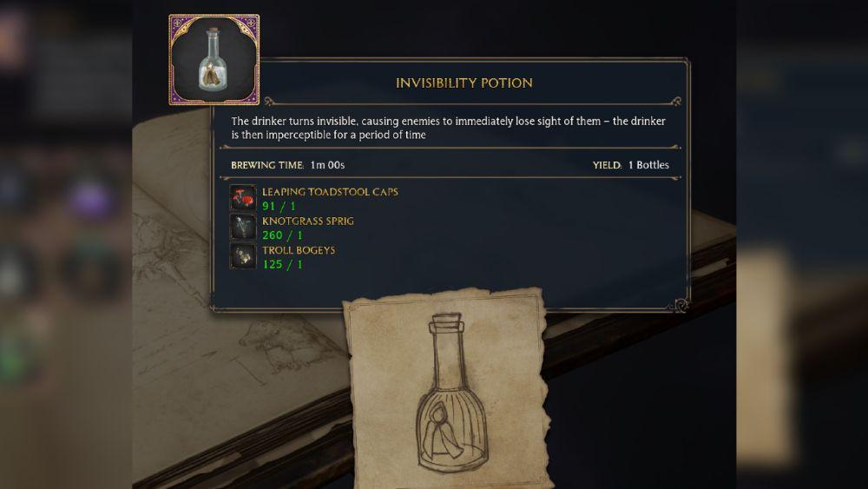Select the Leaping Toadstool Caps ingredient icon
The width and height of the screenshot is (868, 489).
click(243, 198)
